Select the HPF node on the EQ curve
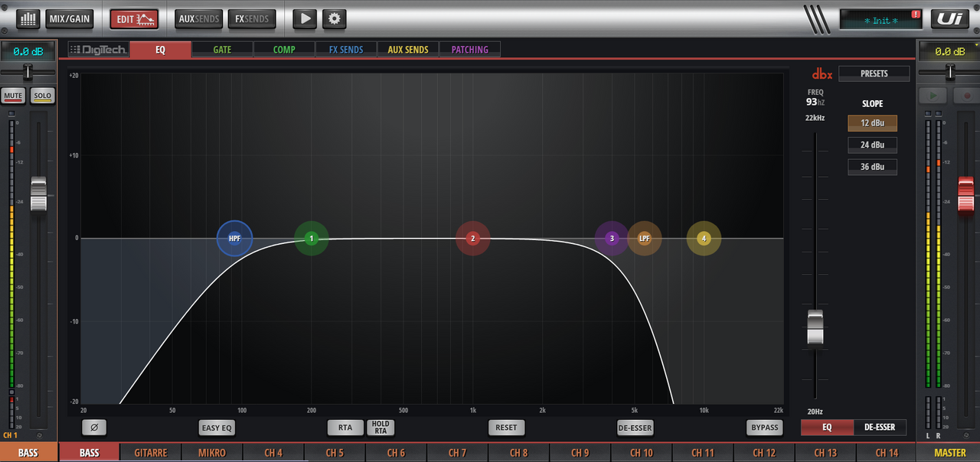 (x=234, y=239)
